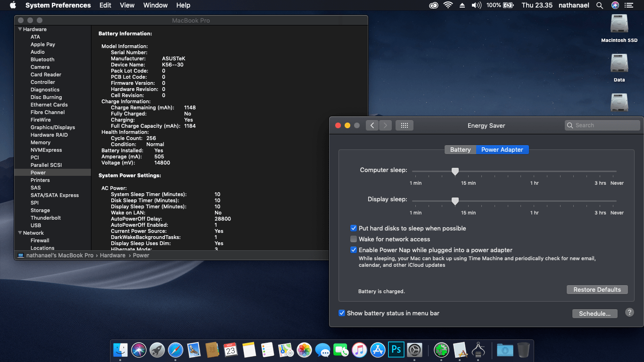
Task: Open Reminders in the Dock
Action: point(267,350)
